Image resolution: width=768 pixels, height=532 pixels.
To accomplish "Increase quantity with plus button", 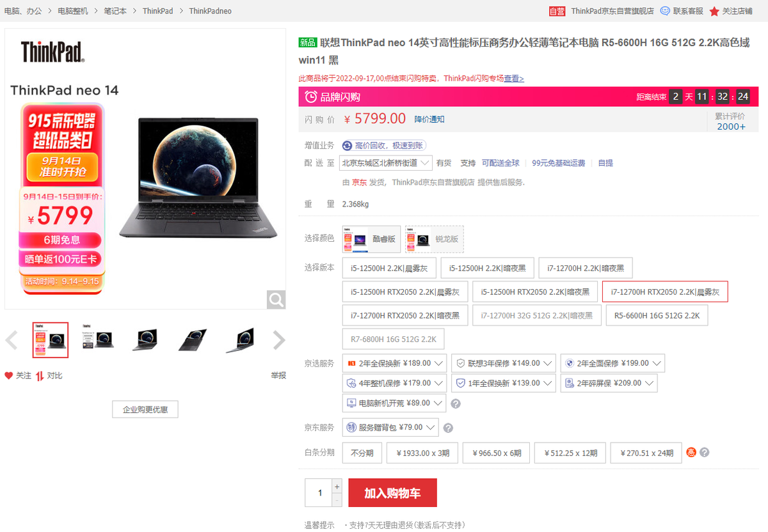I will tap(337, 486).
